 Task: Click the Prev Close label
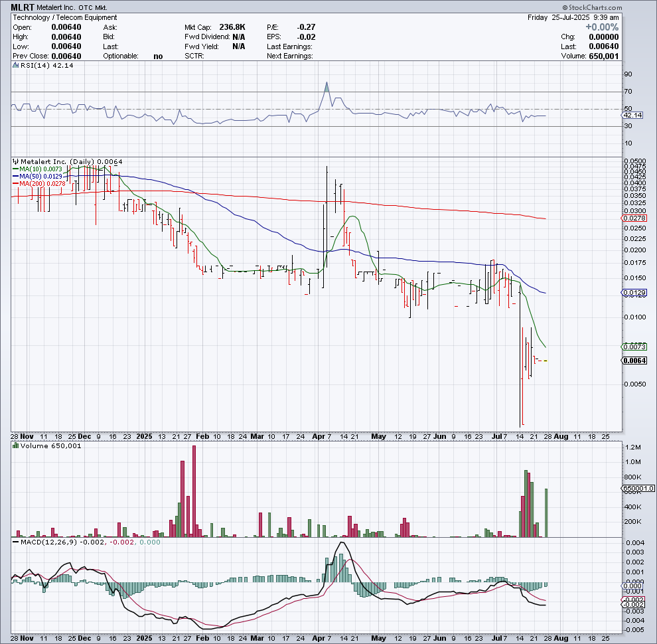tap(31, 56)
